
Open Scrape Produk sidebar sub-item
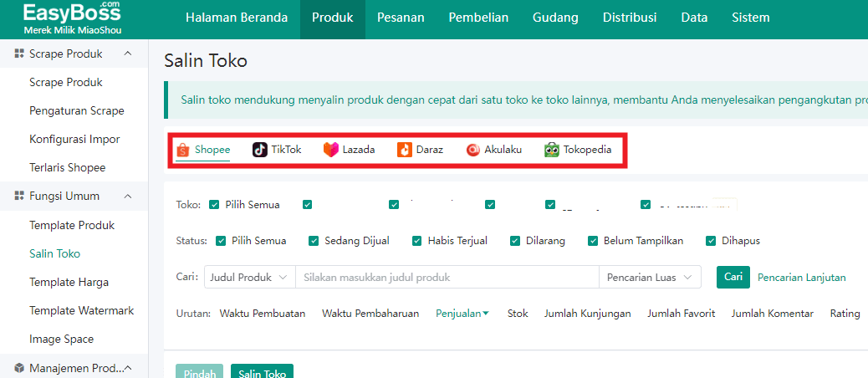point(66,83)
